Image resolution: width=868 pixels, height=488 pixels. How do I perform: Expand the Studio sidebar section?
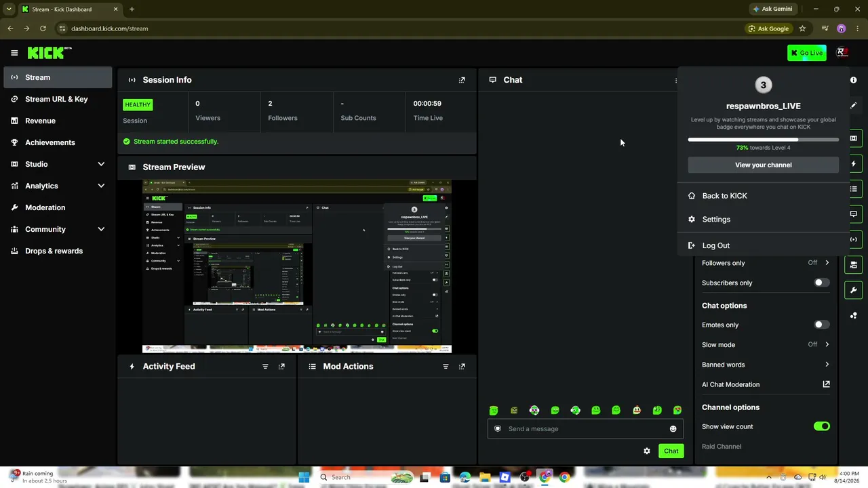coord(101,164)
